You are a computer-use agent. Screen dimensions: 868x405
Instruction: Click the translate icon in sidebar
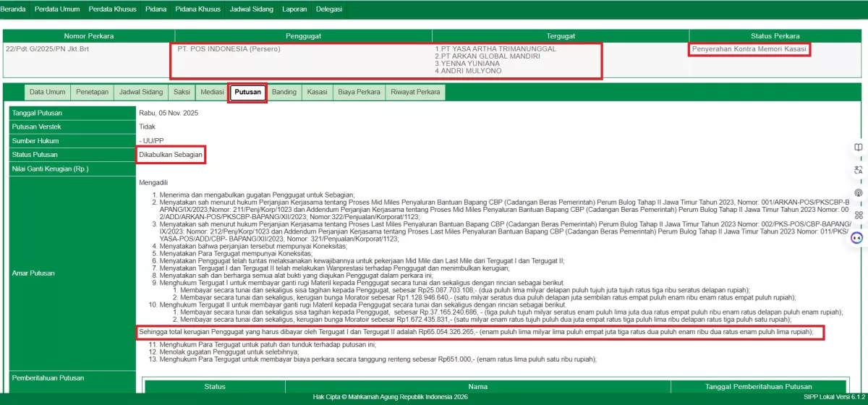858,170
